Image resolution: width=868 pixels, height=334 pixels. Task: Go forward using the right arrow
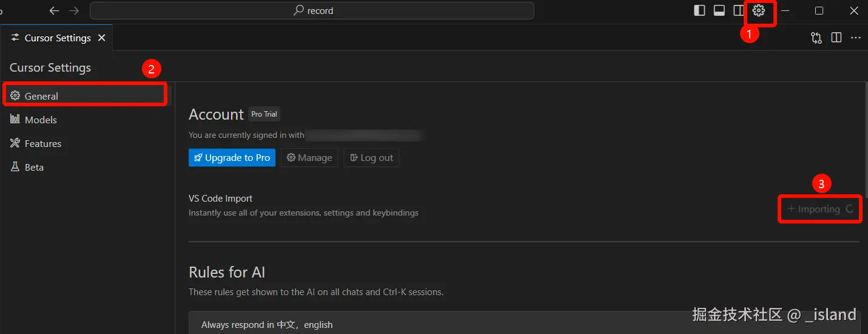point(74,10)
